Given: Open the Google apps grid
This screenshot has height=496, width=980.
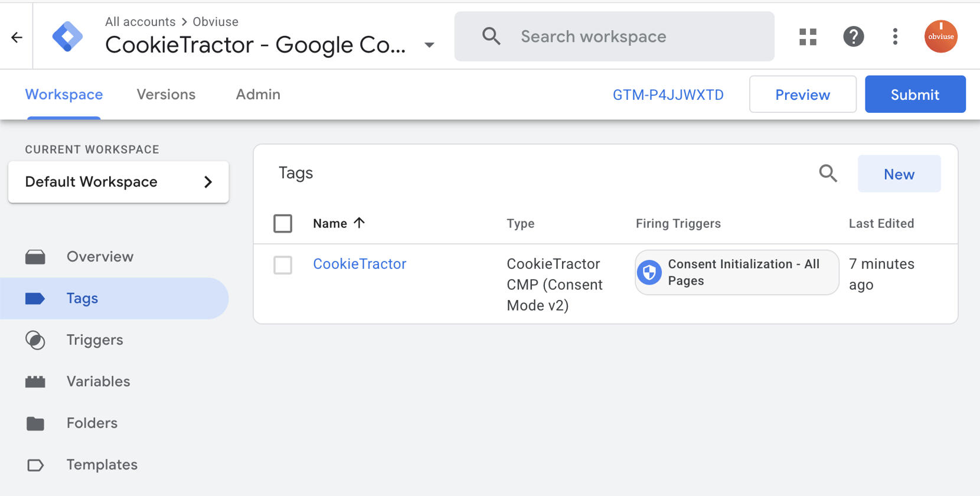Looking at the screenshot, I should coord(808,37).
